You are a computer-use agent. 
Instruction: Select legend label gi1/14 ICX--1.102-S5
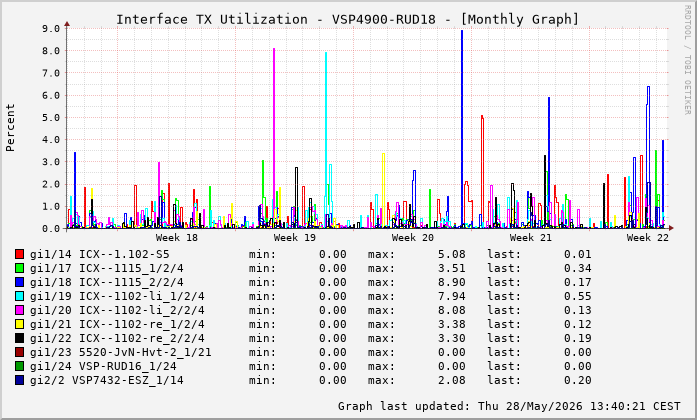100,254
